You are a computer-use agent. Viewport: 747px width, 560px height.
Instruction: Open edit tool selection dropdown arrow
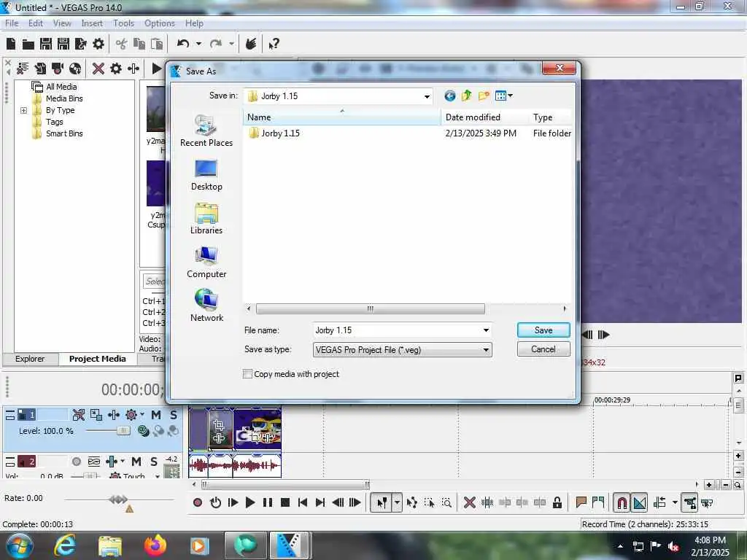click(x=397, y=502)
